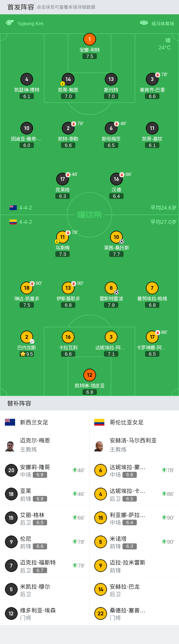Select substitute 20 安娜莉-隆哥 row
This screenshot has height=644, width=179.
point(44,470)
